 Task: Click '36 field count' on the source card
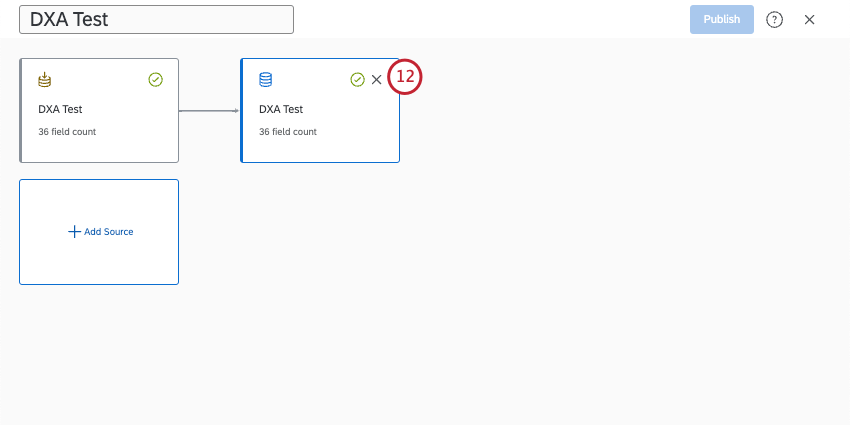pyautogui.click(x=67, y=132)
